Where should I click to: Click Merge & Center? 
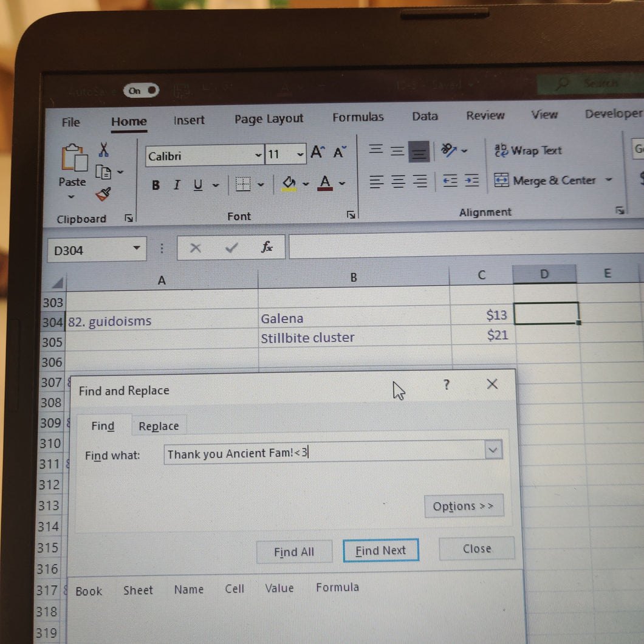[x=545, y=180]
